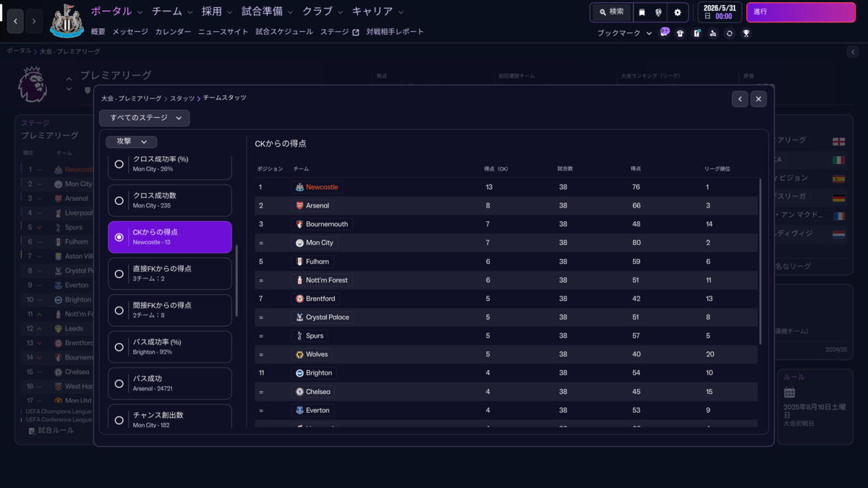
Task: Click Crystal Palace crest in stats table
Action: [299, 317]
